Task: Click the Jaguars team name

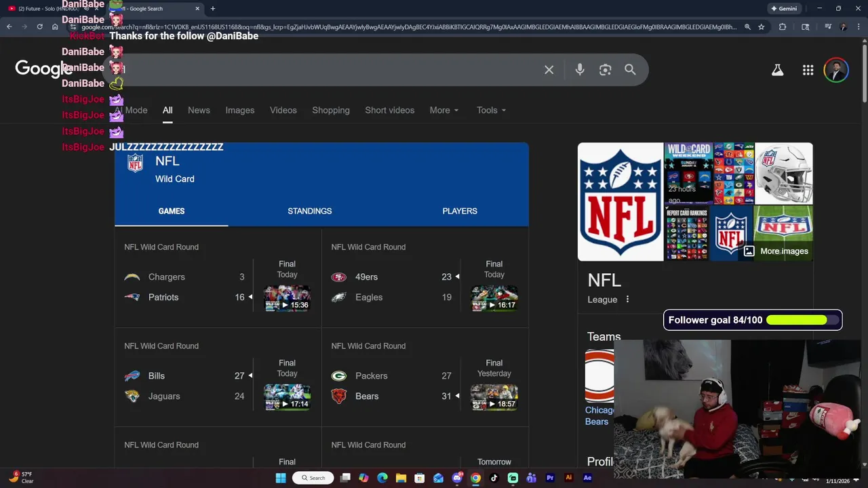Action: 164,396
